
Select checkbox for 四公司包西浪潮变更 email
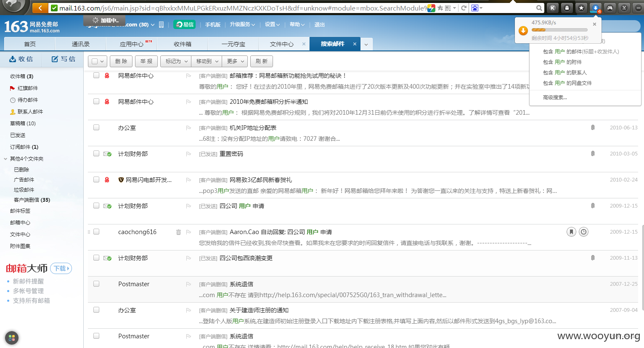tap(96, 258)
